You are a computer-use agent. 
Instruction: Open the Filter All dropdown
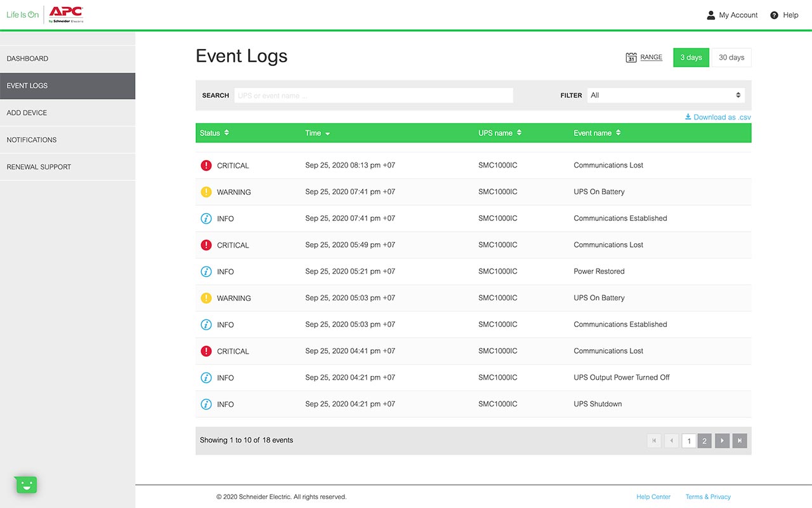(x=665, y=95)
